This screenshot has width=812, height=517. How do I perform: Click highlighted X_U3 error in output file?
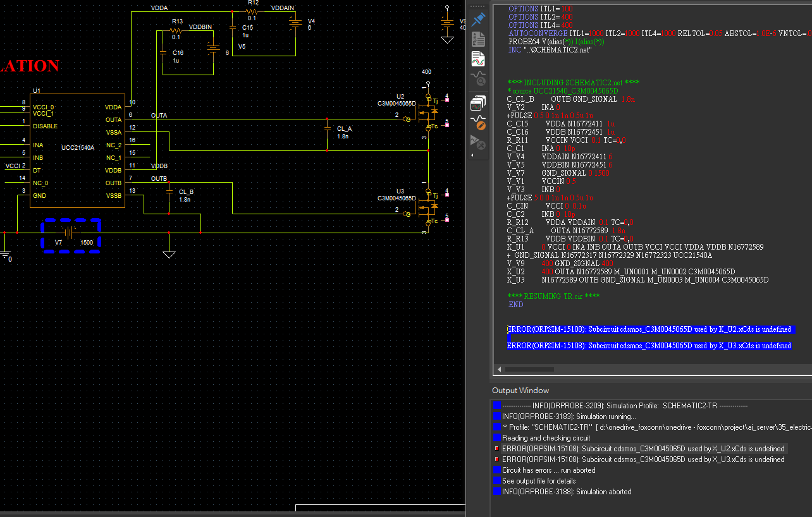(649, 346)
